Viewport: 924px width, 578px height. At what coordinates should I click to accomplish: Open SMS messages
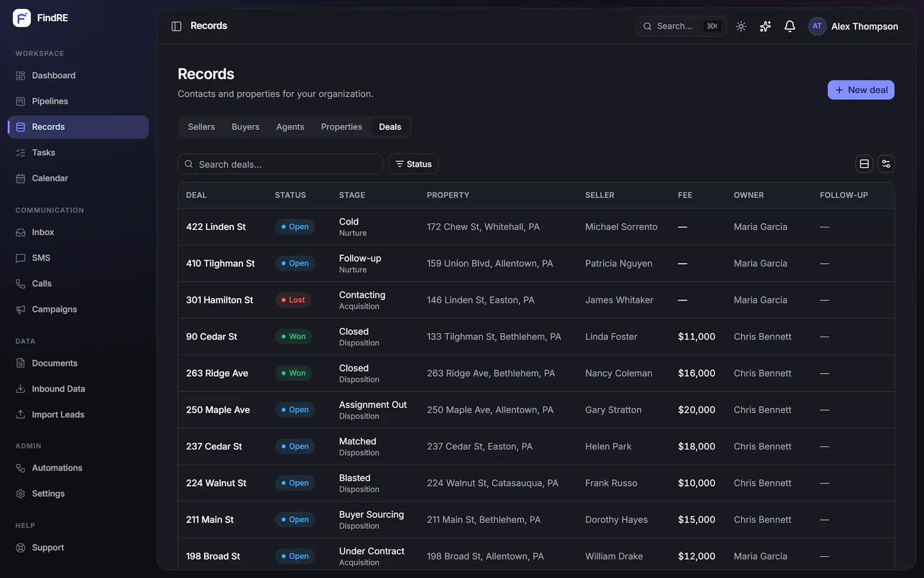(78, 258)
